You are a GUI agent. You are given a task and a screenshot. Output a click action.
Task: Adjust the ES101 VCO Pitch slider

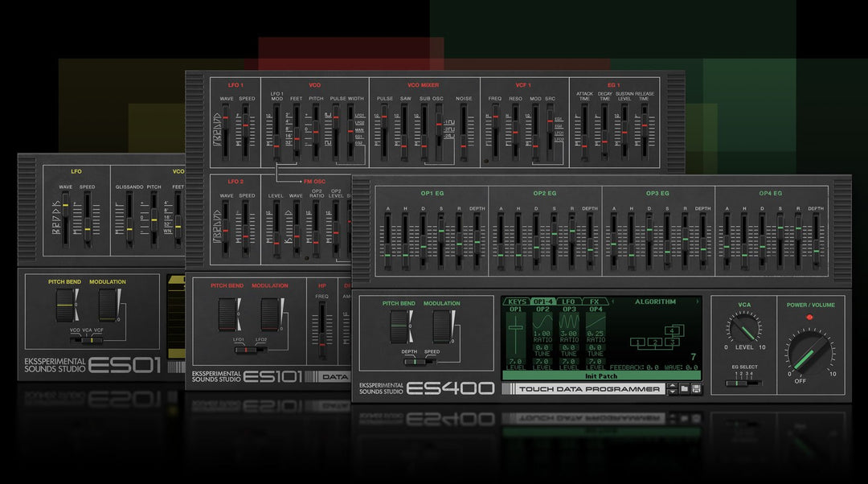(316, 133)
